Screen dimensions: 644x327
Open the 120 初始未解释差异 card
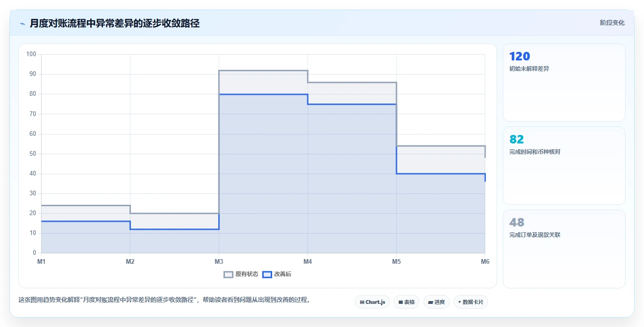click(x=564, y=83)
